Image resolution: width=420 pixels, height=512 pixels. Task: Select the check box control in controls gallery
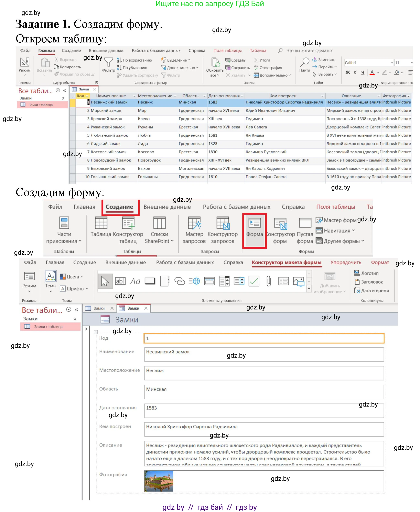(x=254, y=281)
